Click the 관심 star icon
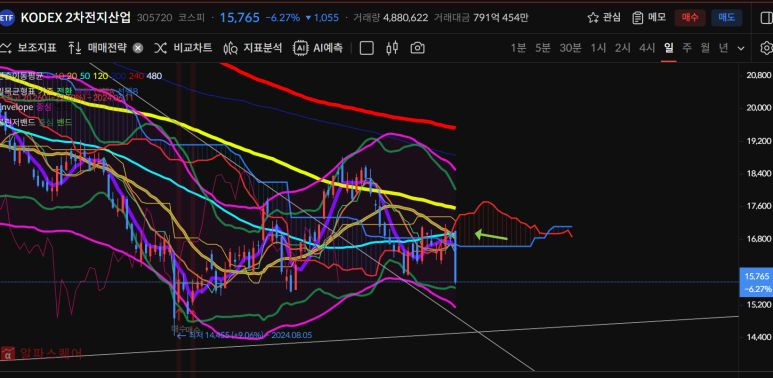Viewport: 773px width, 378px height. click(x=593, y=18)
